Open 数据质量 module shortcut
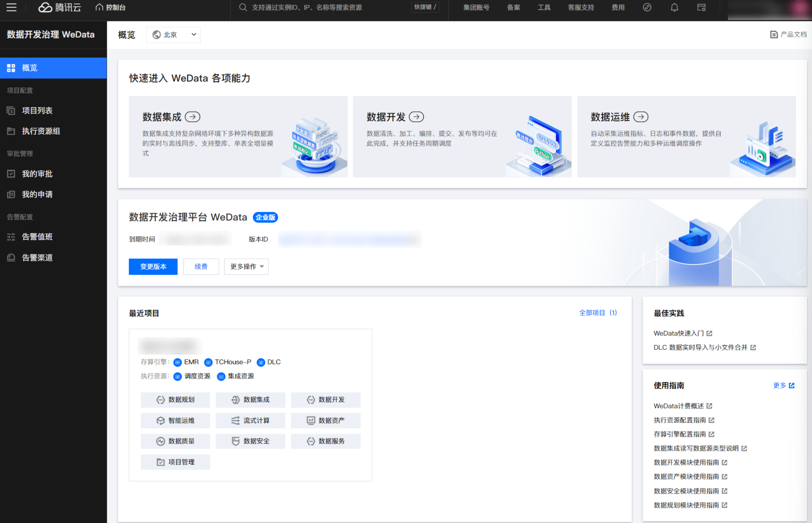 175,441
